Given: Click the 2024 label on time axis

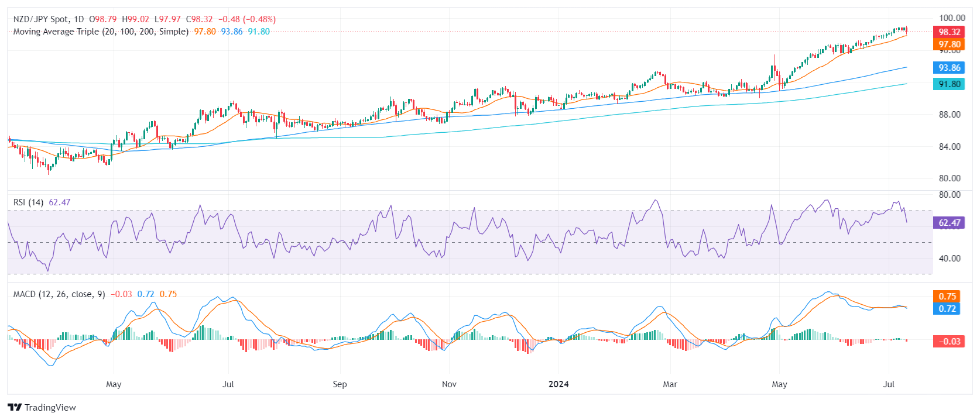Looking at the screenshot, I should click(558, 384).
